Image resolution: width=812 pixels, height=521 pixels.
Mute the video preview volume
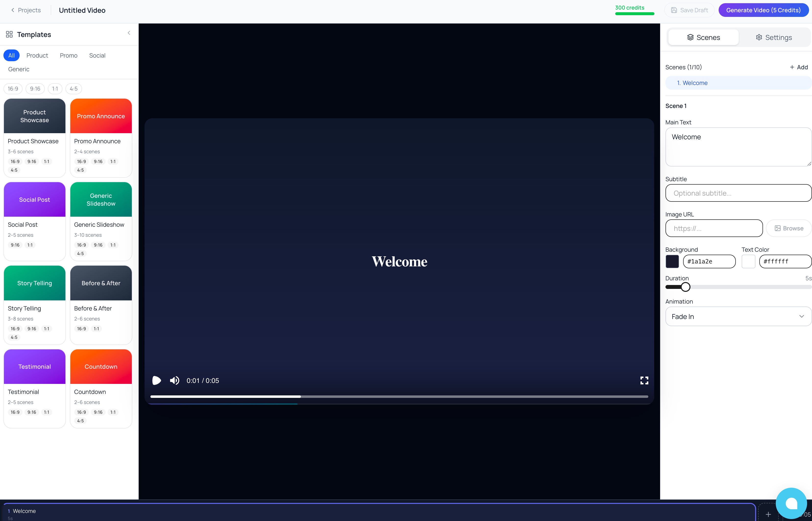tap(175, 380)
